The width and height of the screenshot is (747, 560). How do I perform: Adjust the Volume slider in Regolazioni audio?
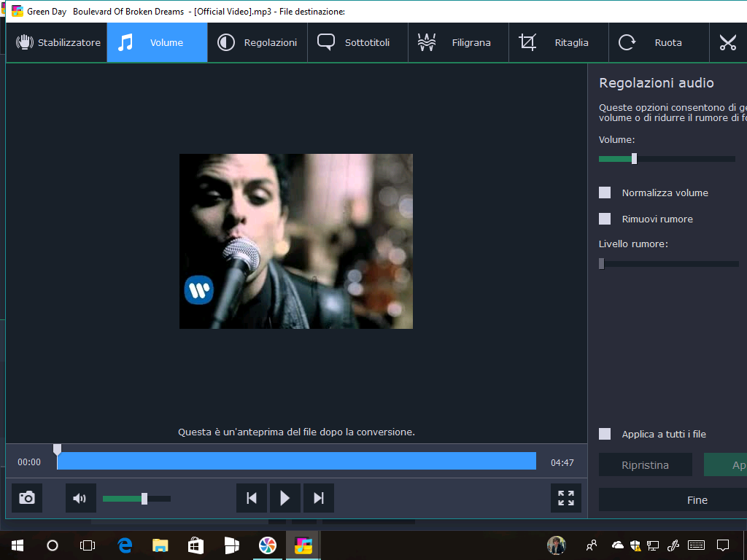634,158
